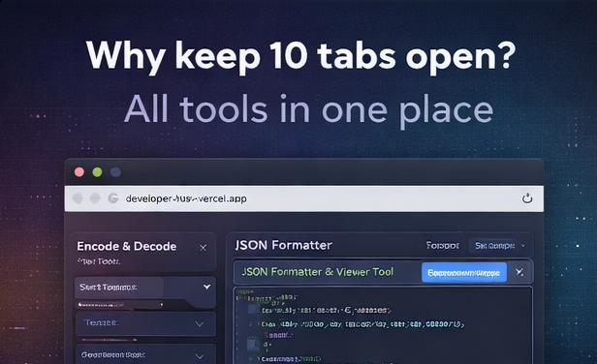Click inside the JSON code editor area
Image resolution: width=597 pixels, height=364 pixels.
[383, 325]
